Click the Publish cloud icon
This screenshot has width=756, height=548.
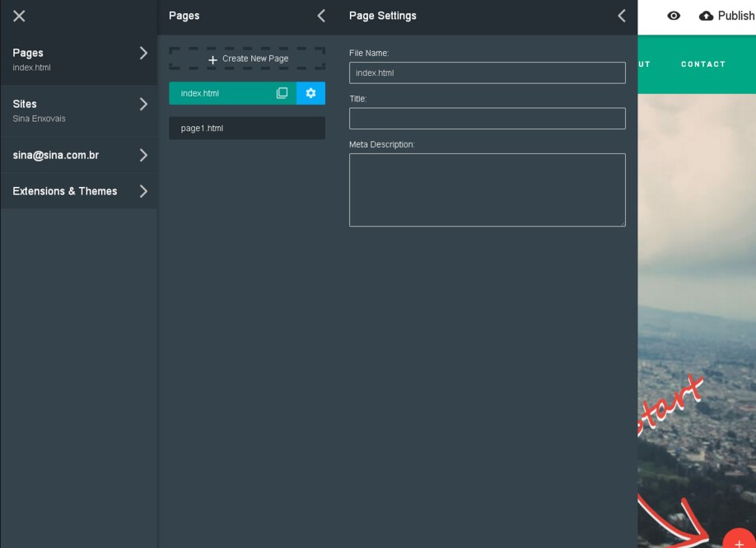point(707,15)
